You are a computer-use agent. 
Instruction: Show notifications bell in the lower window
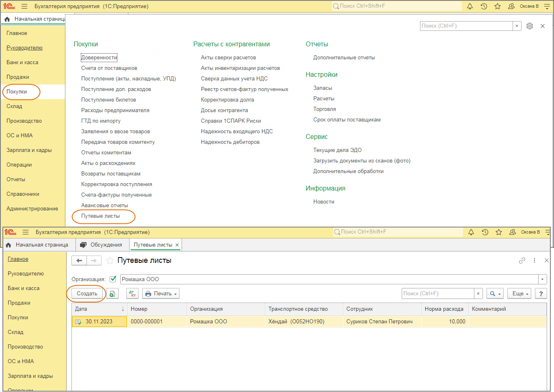tap(471, 232)
